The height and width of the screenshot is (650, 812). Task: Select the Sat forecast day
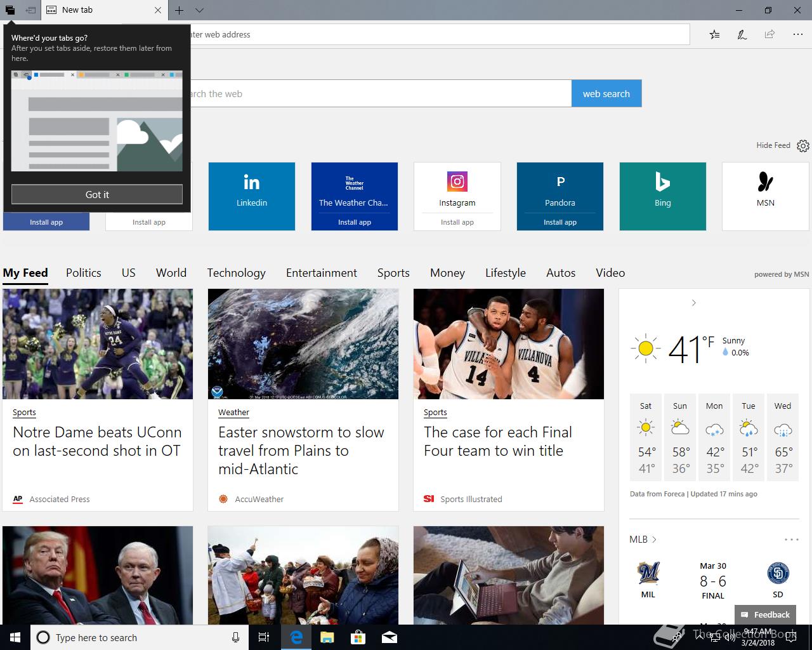tap(646, 437)
